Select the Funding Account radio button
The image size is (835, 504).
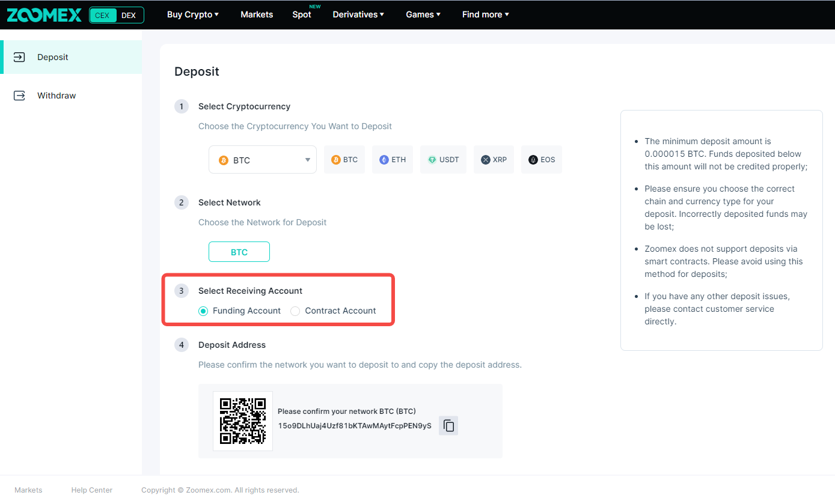pyautogui.click(x=203, y=311)
